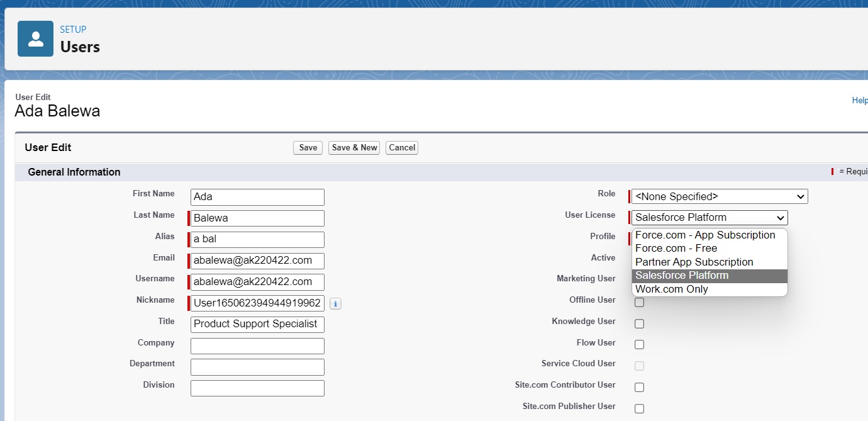Pick Partner App Subscription from list
The image size is (868, 421).
tap(694, 262)
